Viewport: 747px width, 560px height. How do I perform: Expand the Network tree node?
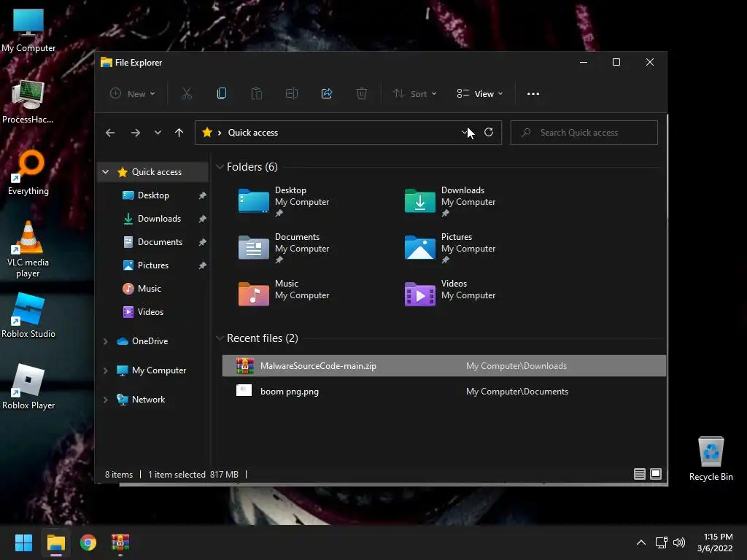click(106, 400)
